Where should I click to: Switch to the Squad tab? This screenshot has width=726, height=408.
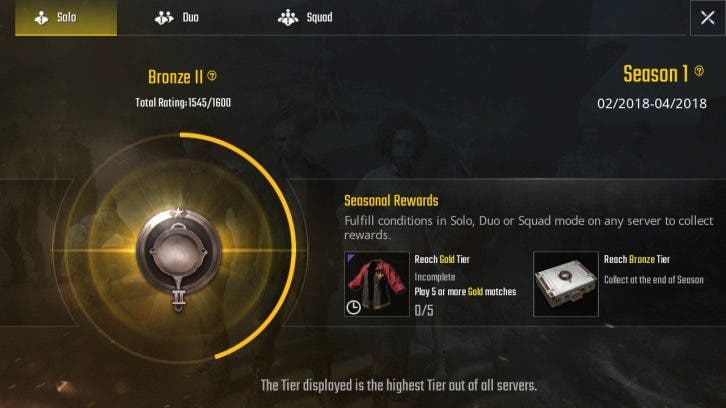point(305,18)
